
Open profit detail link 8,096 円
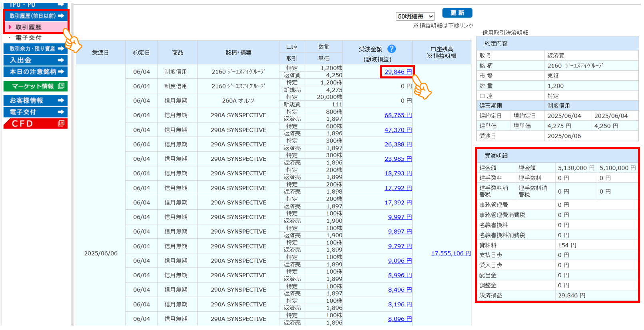pos(400,319)
